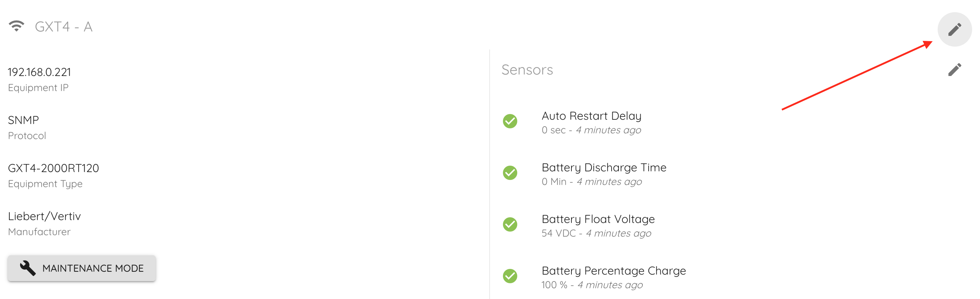Click the Auto Restart Delay green check icon
This screenshot has height=299, width=980.
pos(510,121)
